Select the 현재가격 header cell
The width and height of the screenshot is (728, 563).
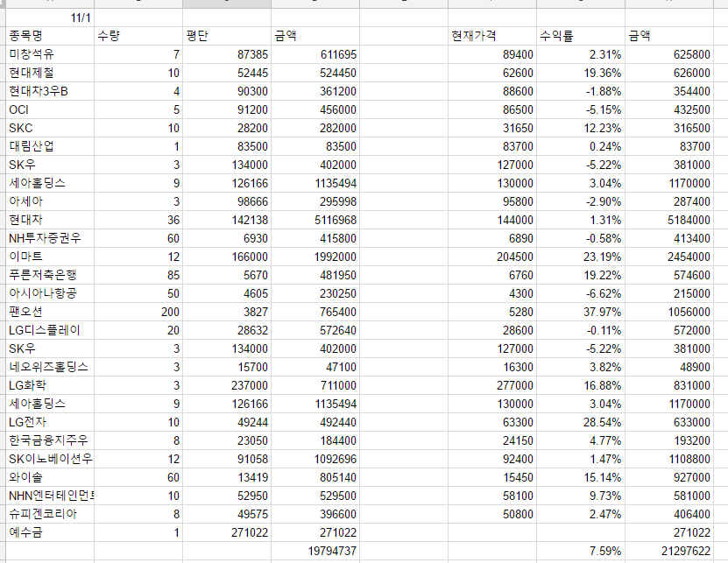[492, 36]
